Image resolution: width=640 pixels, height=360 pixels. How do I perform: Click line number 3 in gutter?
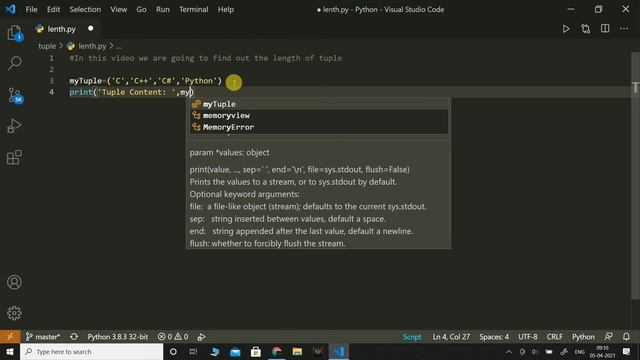(x=51, y=80)
